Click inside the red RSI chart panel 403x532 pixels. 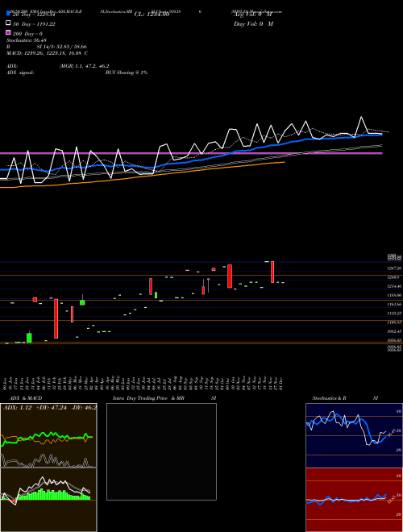click(x=354, y=500)
